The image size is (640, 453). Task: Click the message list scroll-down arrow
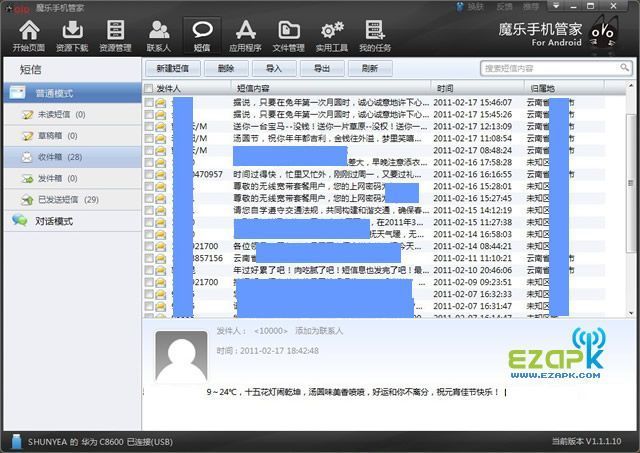click(x=631, y=313)
